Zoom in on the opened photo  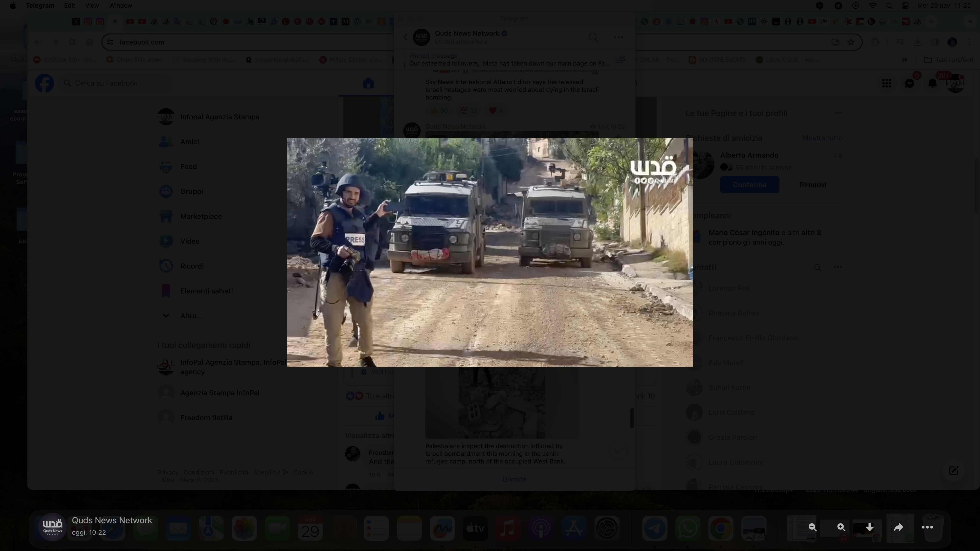[841, 527]
